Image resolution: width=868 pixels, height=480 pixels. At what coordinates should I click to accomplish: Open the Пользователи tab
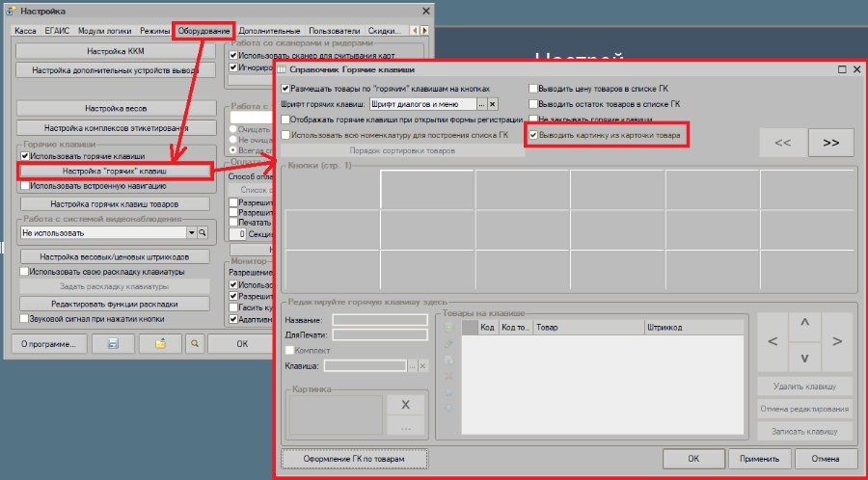(x=335, y=31)
